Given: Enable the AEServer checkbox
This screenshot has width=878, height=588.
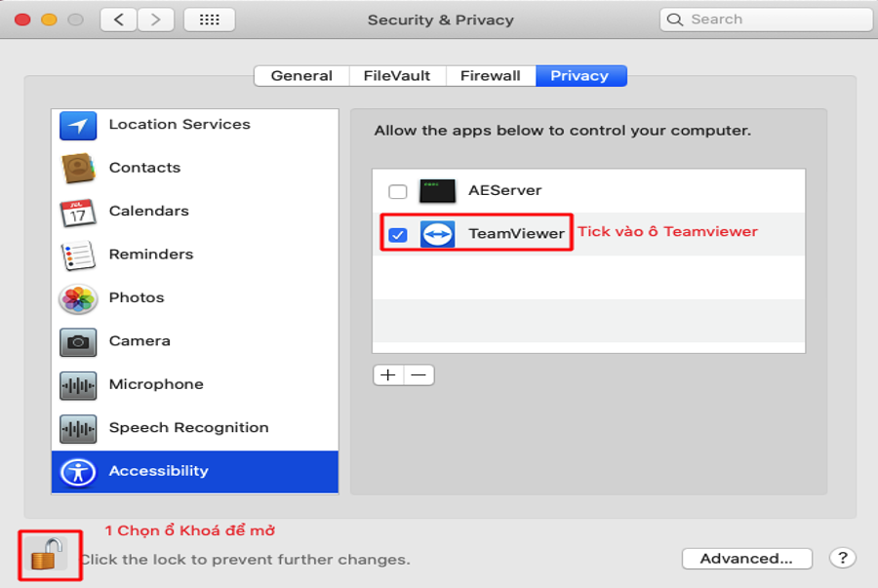Looking at the screenshot, I should click(398, 191).
